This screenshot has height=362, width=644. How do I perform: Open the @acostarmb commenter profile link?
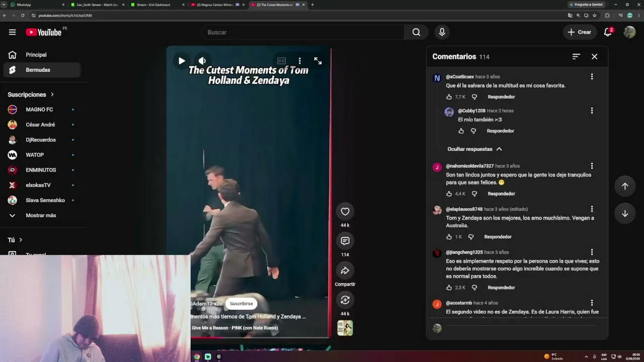459,303
